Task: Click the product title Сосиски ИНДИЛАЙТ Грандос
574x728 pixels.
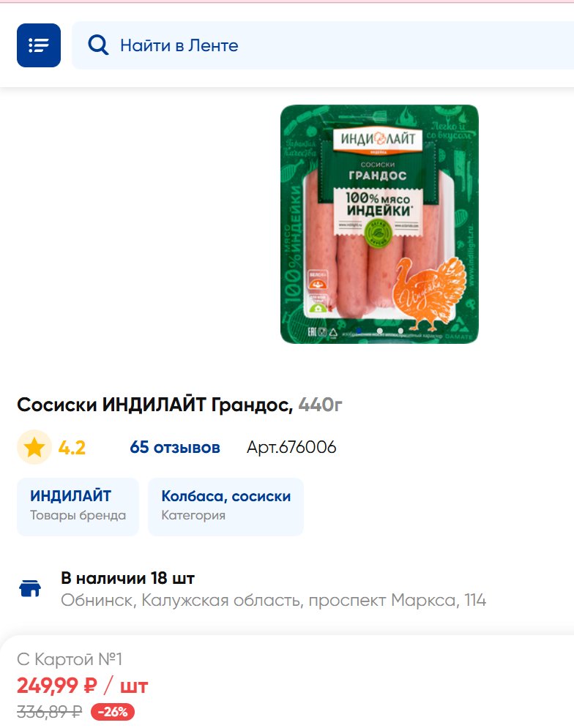Action: (154, 405)
